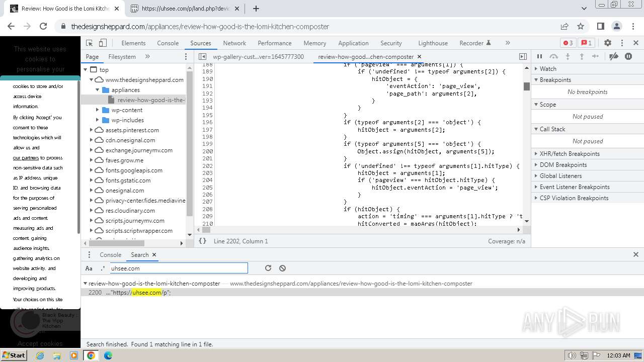
Task: Toggle match case in search
Action: 89,268
